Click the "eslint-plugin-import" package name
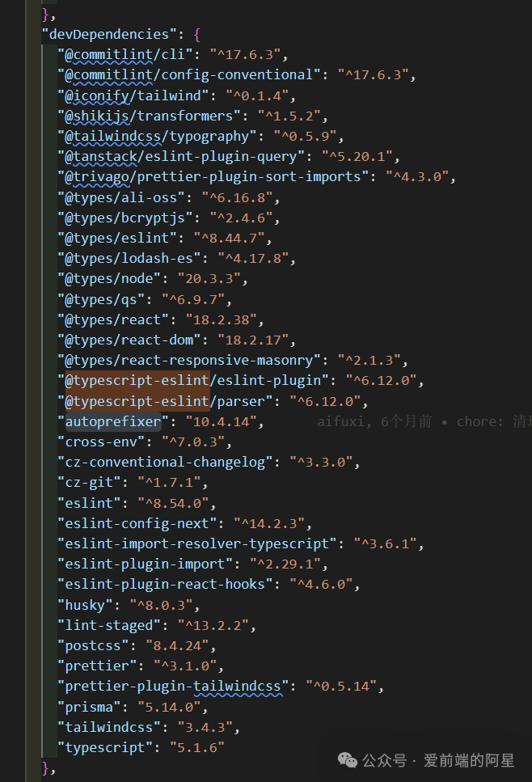 145,564
